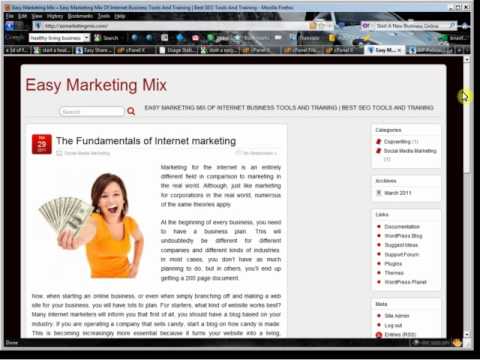Click the Copywriting category link
Image resolution: width=480 pixels, height=360 pixels.
pyautogui.click(x=397, y=142)
